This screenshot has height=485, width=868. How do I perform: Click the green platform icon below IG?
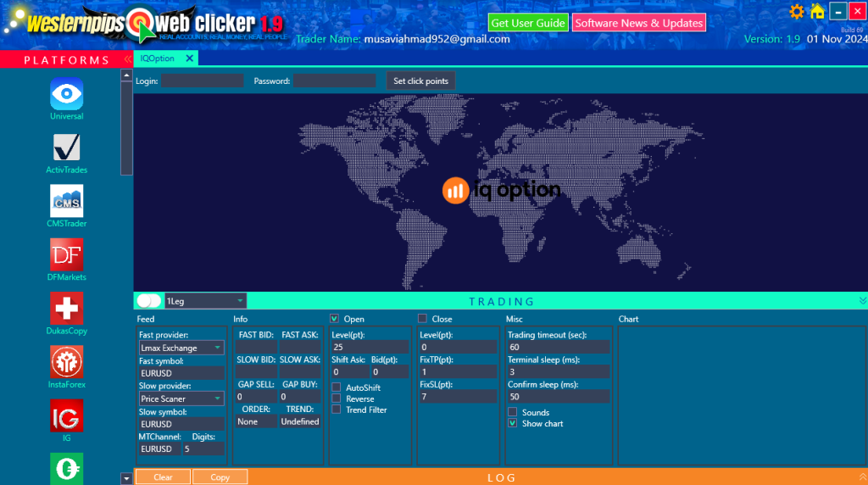(x=66, y=468)
